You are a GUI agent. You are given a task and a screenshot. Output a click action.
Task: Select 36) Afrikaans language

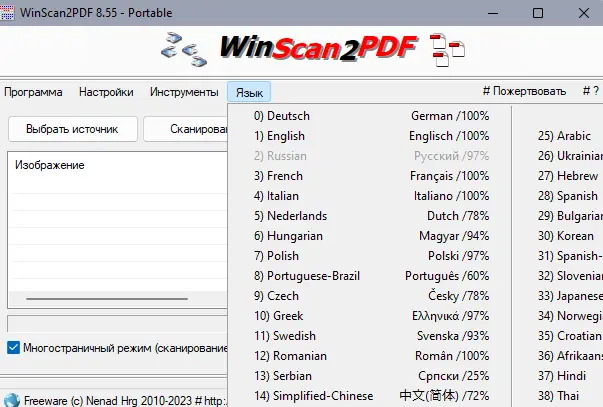tap(558, 356)
